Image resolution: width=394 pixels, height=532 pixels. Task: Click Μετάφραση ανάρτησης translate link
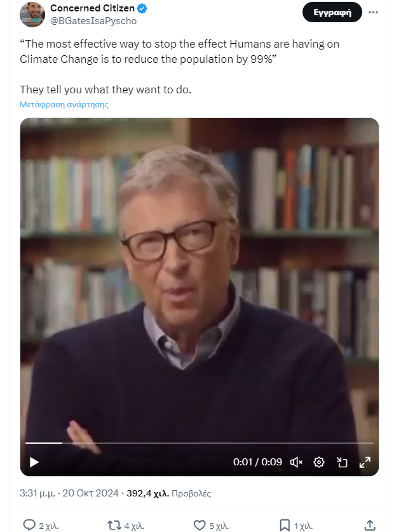pos(64,105)
